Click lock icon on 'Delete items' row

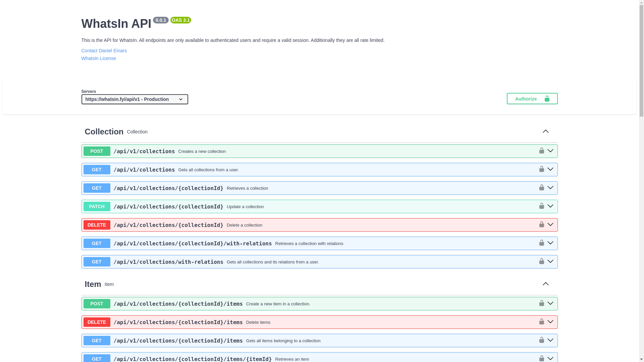[541, 322]
